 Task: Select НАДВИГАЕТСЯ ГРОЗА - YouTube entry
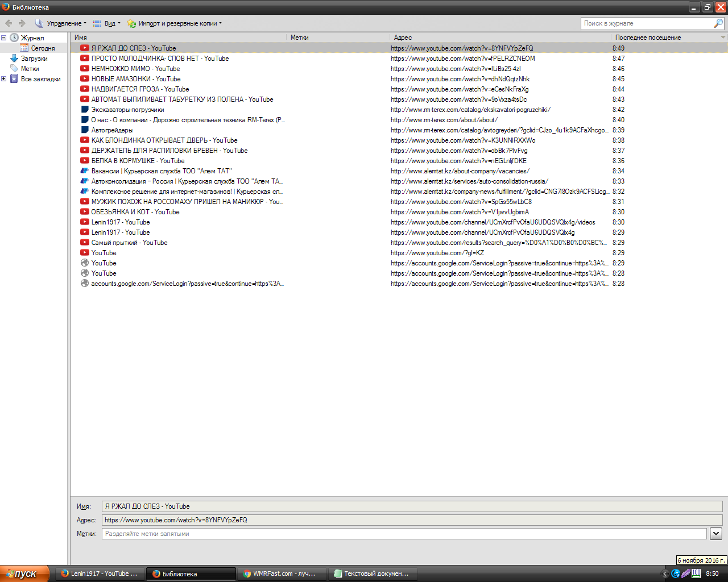399,89
